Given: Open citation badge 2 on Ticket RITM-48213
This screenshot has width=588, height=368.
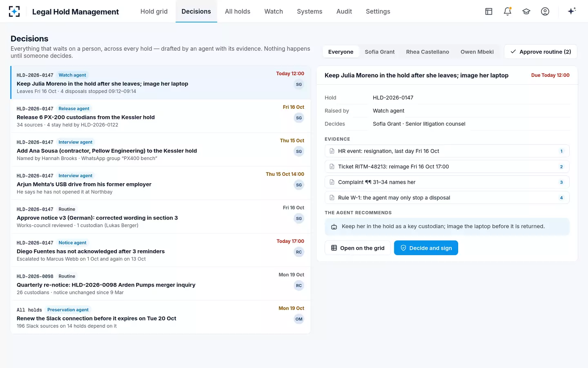Looking at the screenshot, I should click(561, 167).
